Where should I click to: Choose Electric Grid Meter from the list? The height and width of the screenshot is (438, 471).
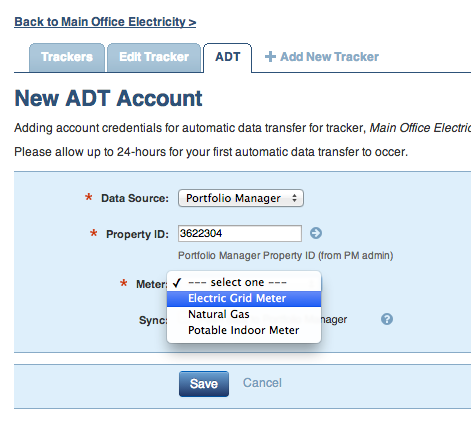(244, 298)
